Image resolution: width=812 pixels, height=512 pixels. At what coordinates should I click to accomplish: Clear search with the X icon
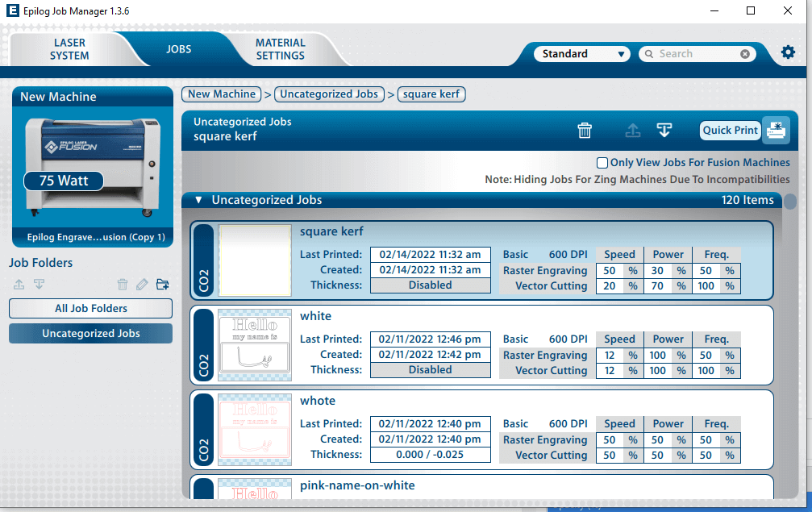[745, 54]
